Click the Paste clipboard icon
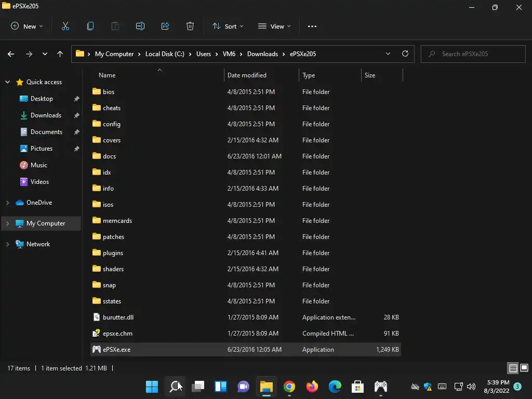The image size is (532, 399). pyautogui.click(x=115, y=26)
